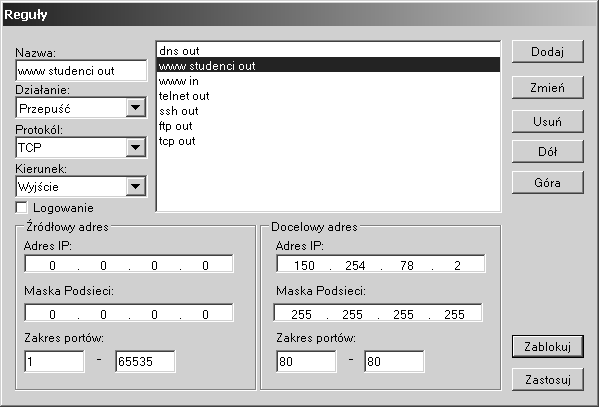Select the 'dns out' rule
The image size is (599, 407).
point(329,50)
